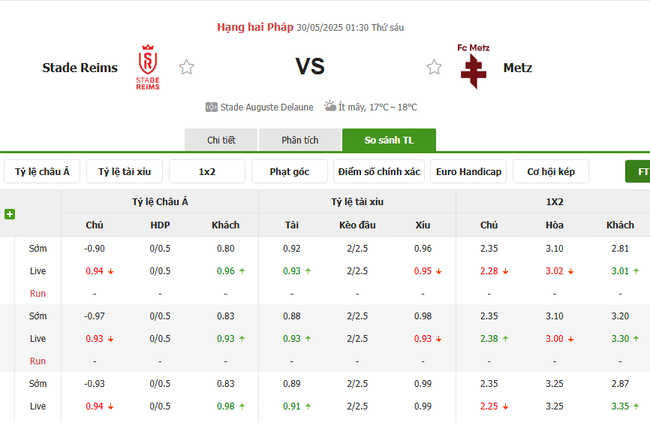Viewport: 650px width, 423px height.
Task: Switch to the Phân tích tab
Action: pyautogui.click(x=299, y=140)
